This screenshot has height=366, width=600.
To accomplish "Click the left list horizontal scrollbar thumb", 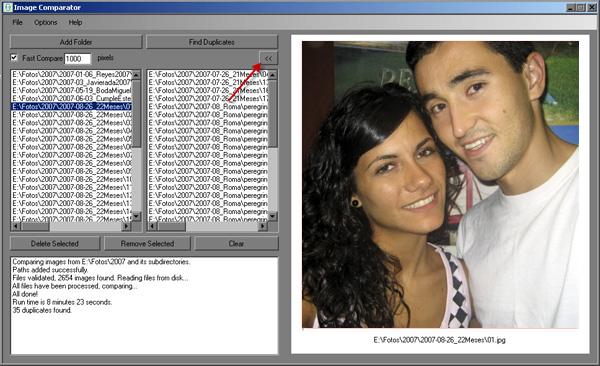I will pos(35,226).
